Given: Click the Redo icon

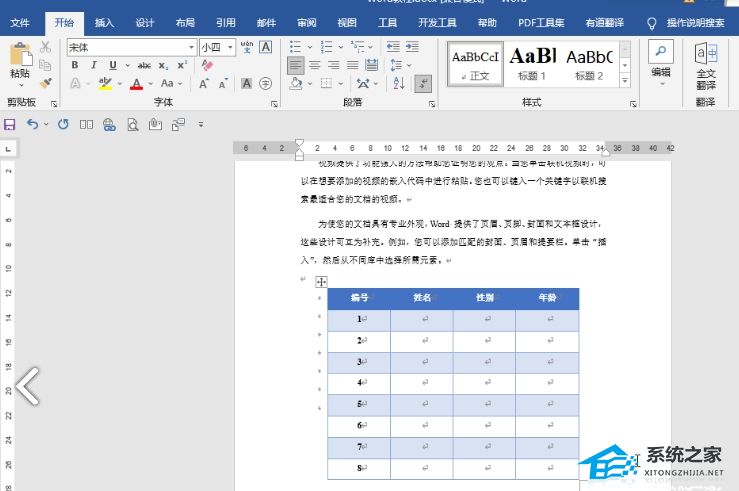Looking at the screenshot, I should click(x=63, y=124).
